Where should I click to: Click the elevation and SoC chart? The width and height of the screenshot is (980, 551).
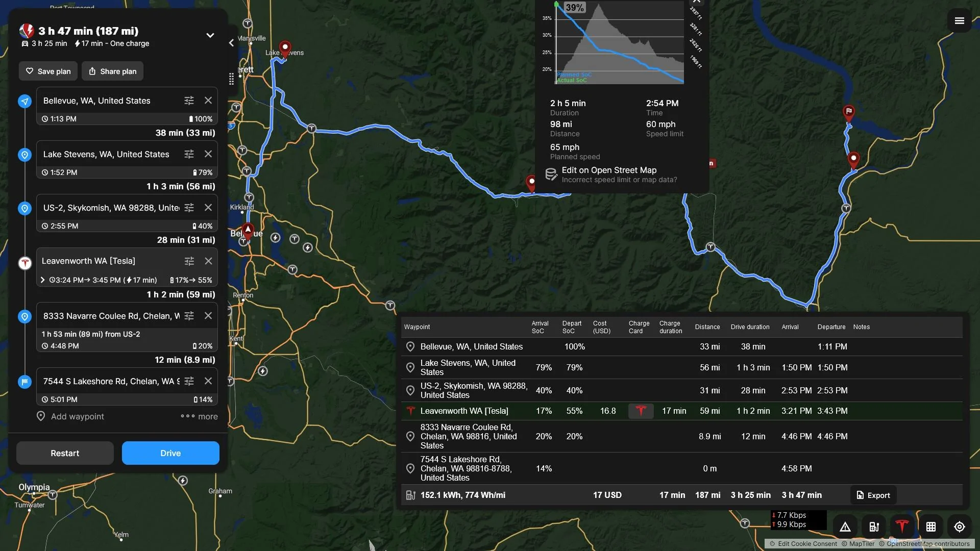620,43
